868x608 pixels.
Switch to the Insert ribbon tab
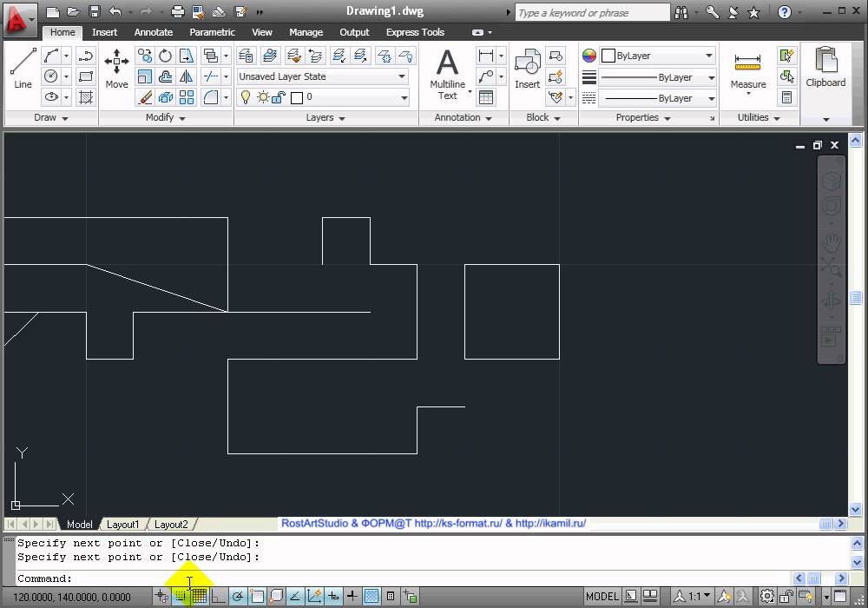(104, 32)
